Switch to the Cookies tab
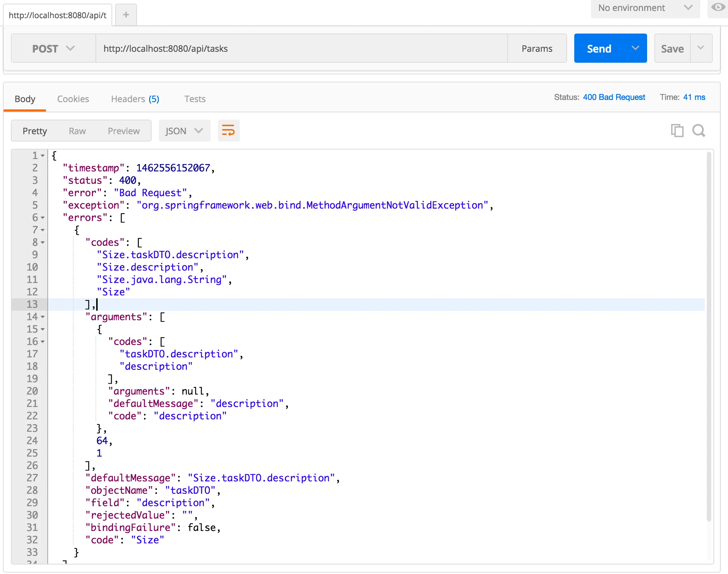 [73, 99]
